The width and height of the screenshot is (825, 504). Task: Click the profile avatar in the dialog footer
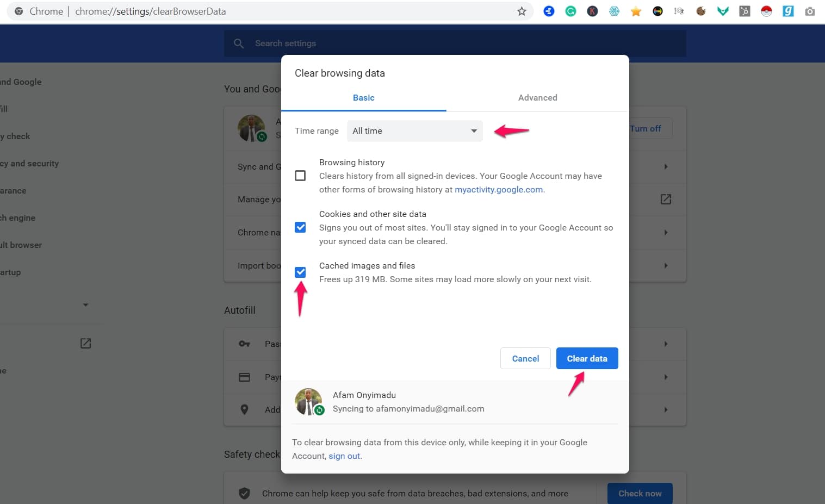(x=309, y=402)
